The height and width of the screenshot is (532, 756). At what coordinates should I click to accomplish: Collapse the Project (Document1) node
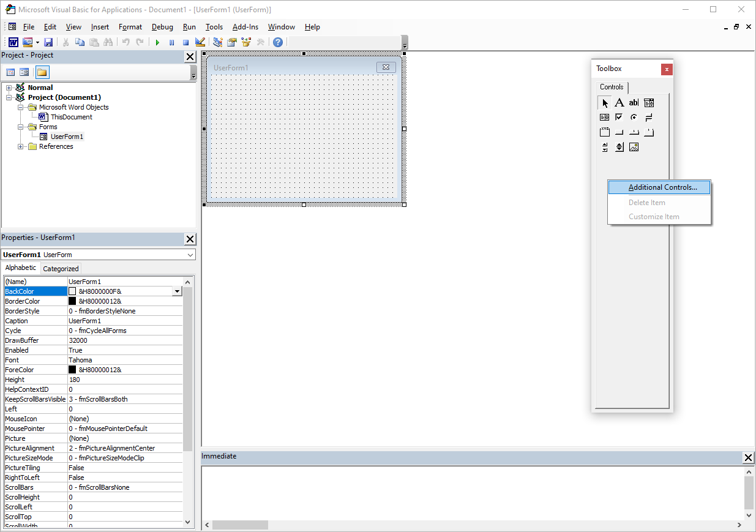coord(9,97)
